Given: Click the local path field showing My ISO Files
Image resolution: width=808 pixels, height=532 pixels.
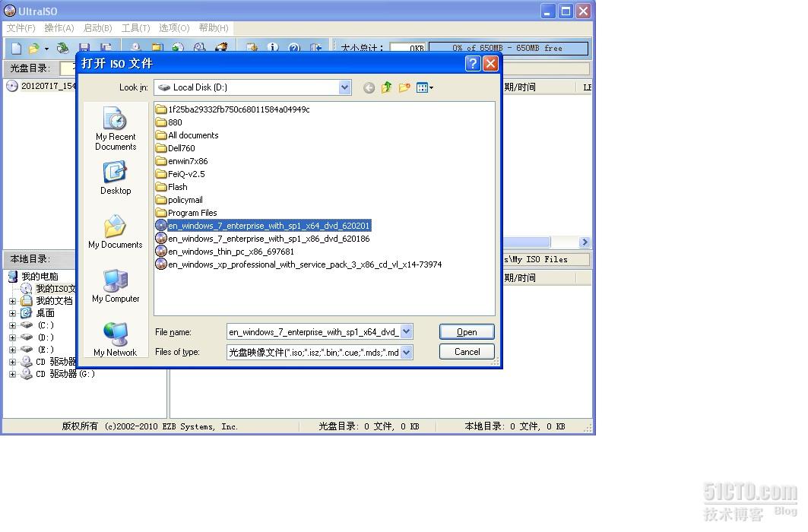Looking at the screenshot, I should 547,260.
